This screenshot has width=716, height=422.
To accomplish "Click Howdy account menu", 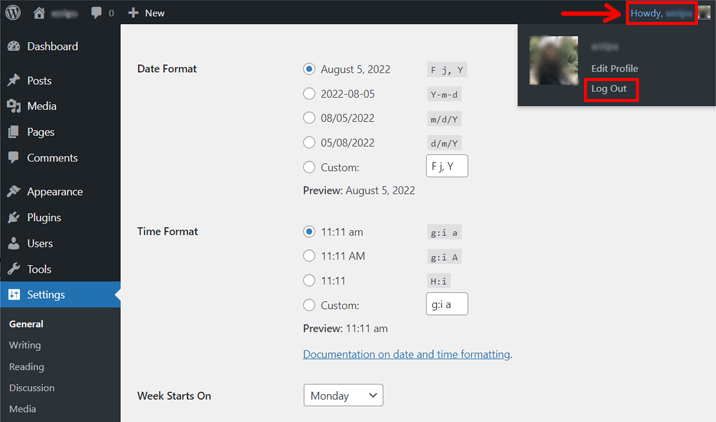I will pos(661,13).
